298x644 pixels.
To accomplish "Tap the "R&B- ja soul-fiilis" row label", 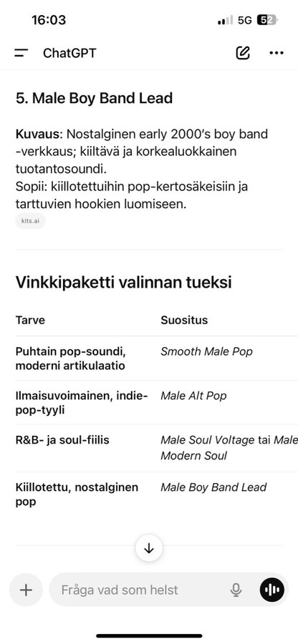I will coord(62,440).
